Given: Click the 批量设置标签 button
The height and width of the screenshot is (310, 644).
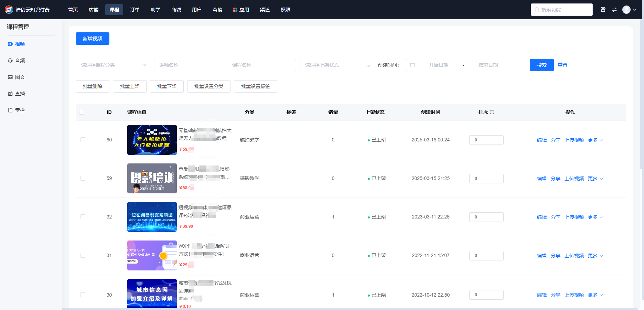Looking at the screenshot, I should pos(256,86).
